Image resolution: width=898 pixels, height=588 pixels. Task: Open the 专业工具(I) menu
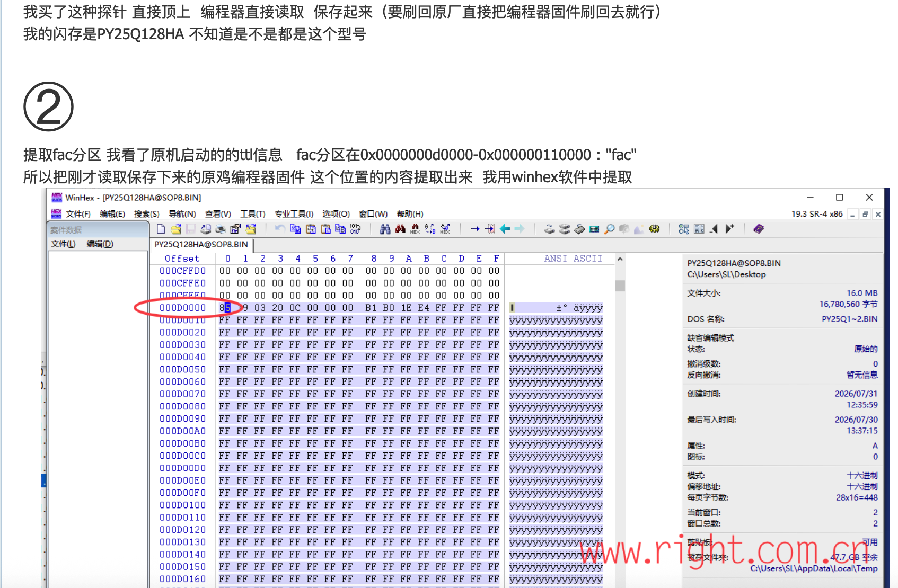294,214
